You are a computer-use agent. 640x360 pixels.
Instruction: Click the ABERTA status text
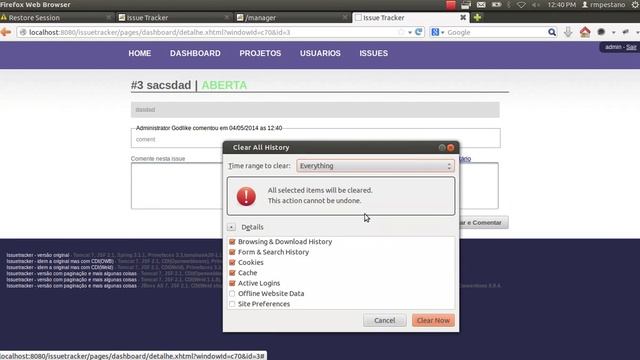click(x=224, y=85)
